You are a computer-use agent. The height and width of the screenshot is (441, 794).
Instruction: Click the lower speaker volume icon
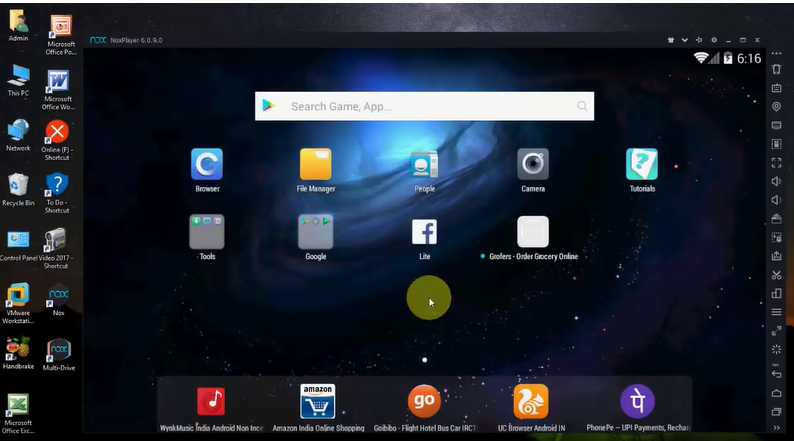pyautogui.click(x=776, y=200)
